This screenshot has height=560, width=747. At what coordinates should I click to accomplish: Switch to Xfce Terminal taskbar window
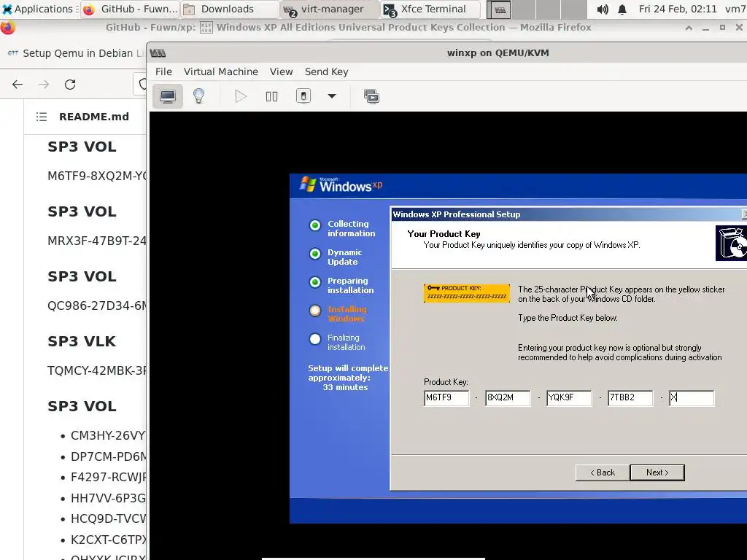coord(430,9)
